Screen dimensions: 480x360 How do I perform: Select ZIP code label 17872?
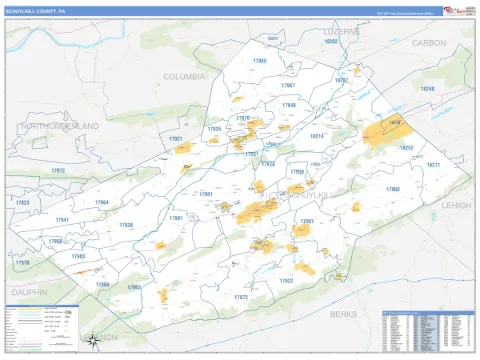click(58, 171)
